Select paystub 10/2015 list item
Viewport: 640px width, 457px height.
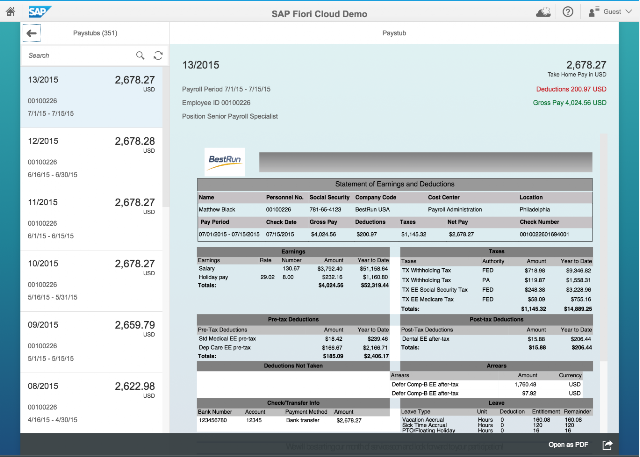(91, 281)
